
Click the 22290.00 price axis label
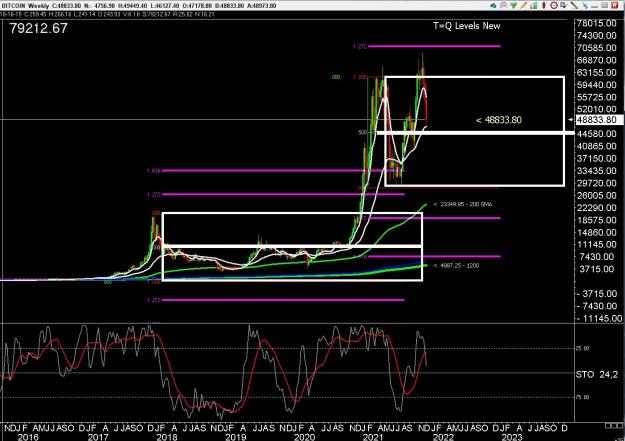(x=596, y=208)
